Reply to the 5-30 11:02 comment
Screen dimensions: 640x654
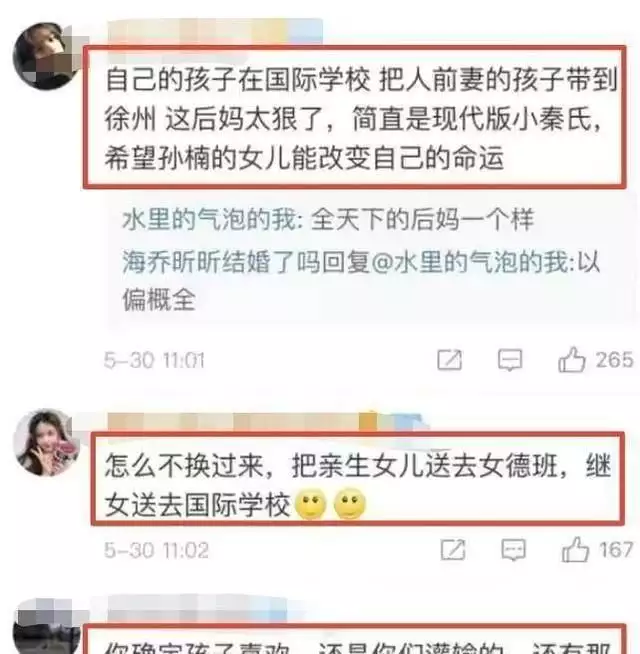tap(513, 550)
